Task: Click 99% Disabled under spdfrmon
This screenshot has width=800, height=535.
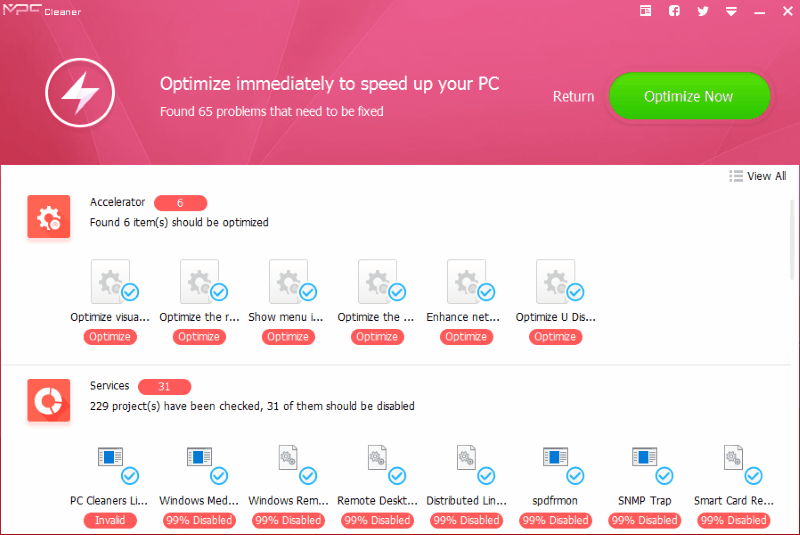Action: [555, 520]
